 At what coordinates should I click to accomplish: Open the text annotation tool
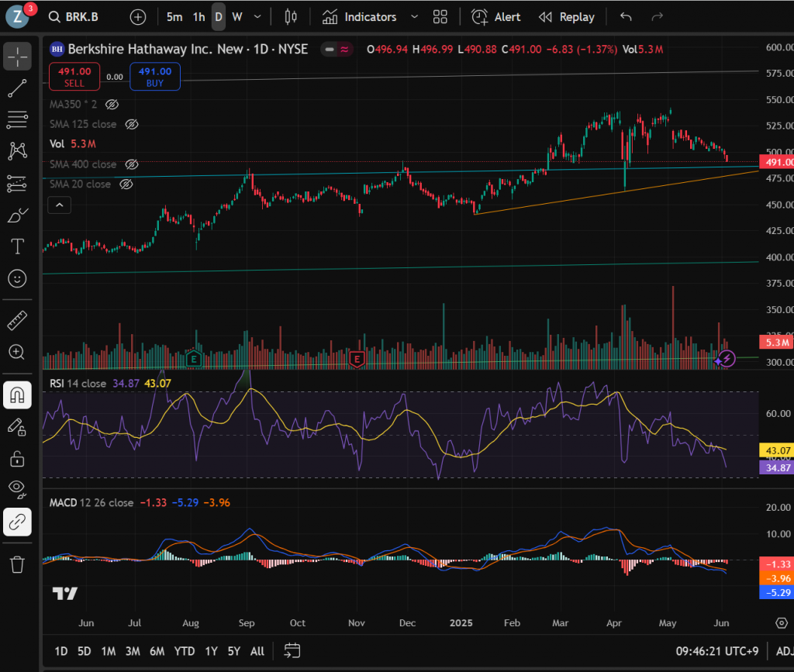pyautogui.click(x=17, y=246)
